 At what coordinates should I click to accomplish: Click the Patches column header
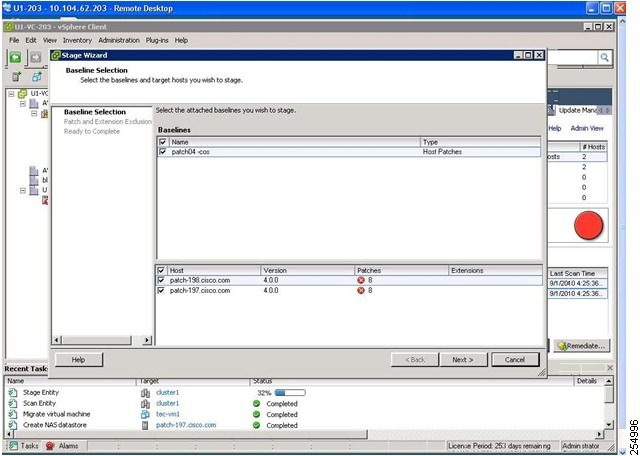(401, 270)
